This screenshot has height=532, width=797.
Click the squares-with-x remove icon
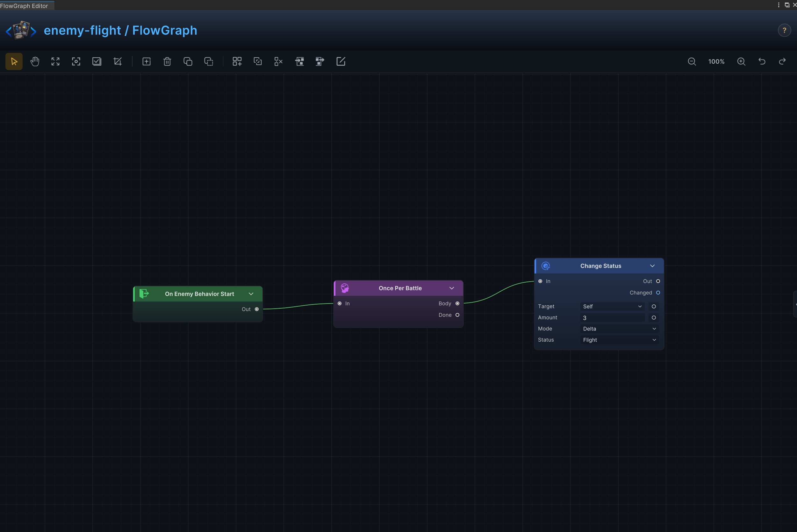[278, 61]
